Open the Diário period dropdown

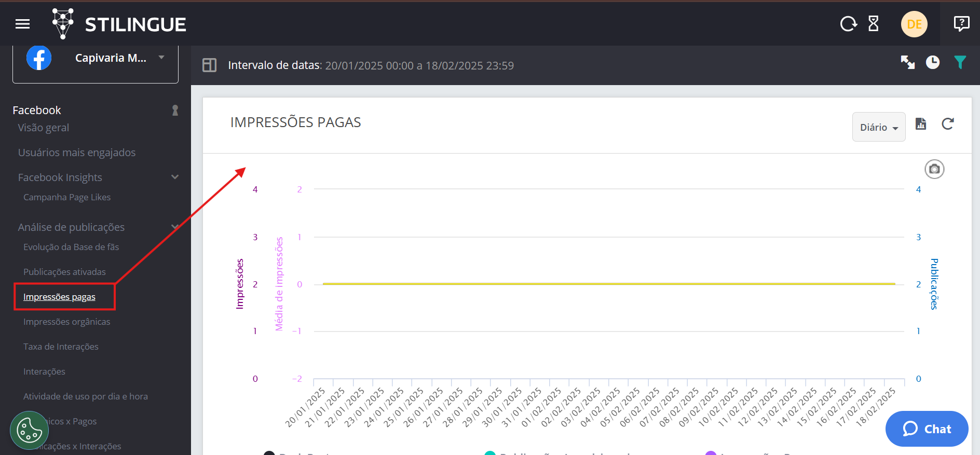click(879, 127)
